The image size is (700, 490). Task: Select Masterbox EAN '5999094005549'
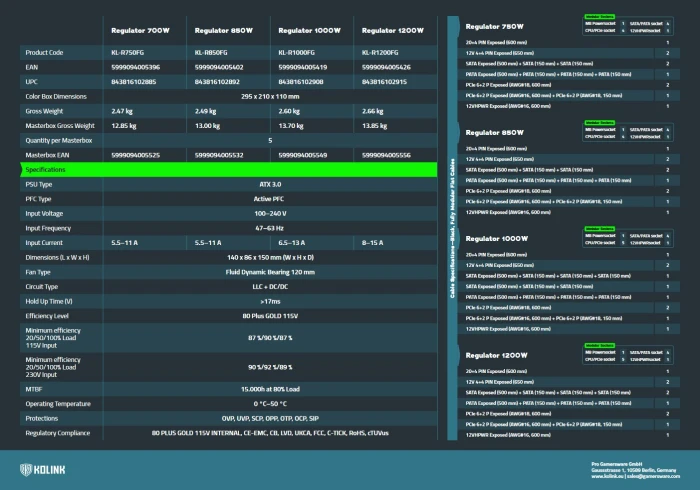coord(302,155)
